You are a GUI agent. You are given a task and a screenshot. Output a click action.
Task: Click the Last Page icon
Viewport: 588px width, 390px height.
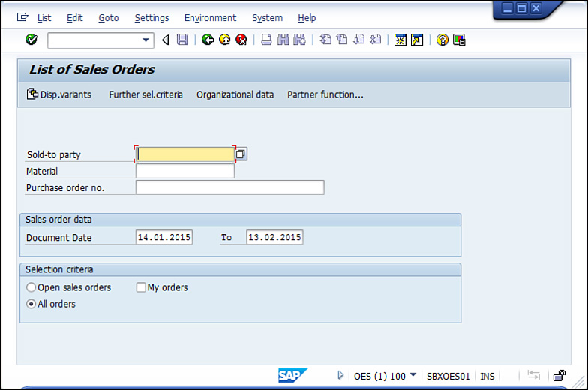click(375, 39)
